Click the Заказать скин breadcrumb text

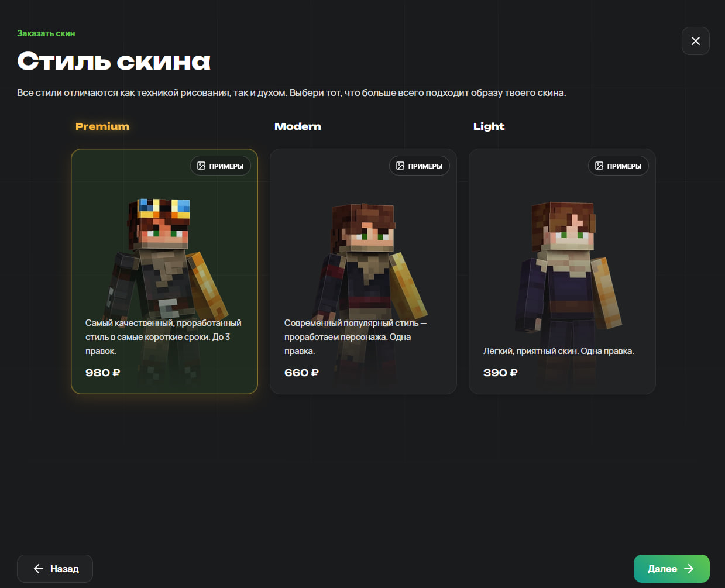[x=46, y=33]
